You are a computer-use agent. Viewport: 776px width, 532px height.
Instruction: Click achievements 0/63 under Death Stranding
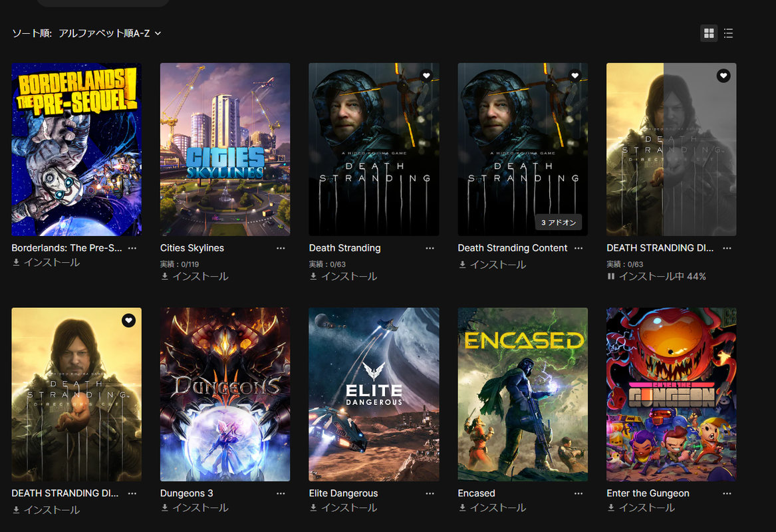(328, 264)
